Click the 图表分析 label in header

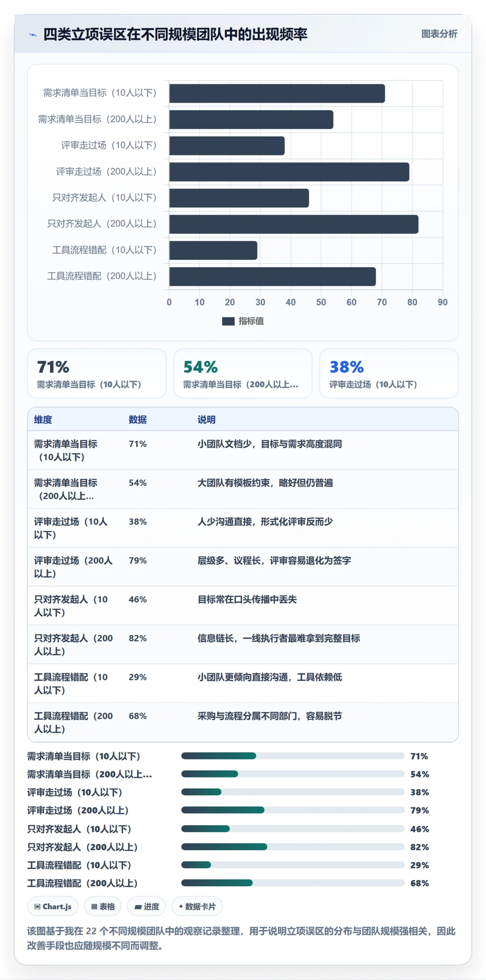click(439, 34)
